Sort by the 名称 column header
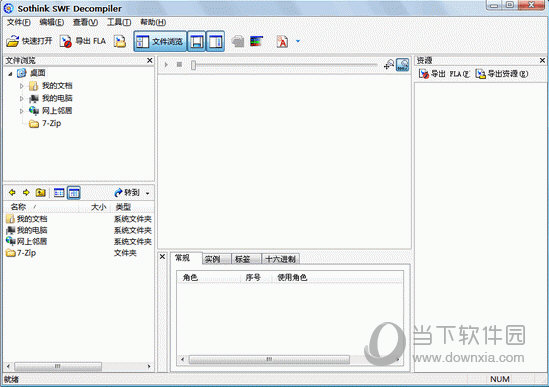The width and height of the screenshot is (549, 387). (41, 207)
